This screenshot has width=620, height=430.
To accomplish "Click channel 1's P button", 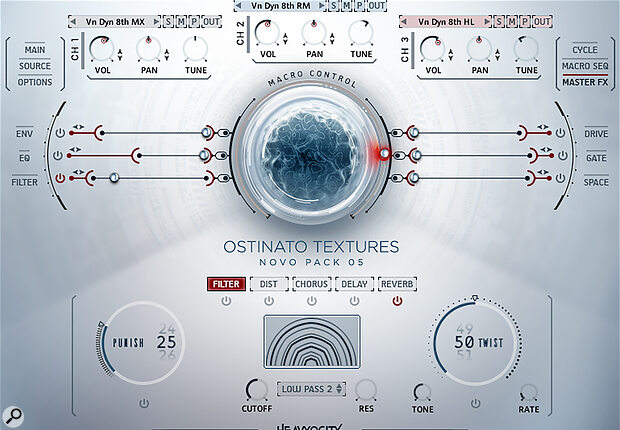I will click(194, 22).
